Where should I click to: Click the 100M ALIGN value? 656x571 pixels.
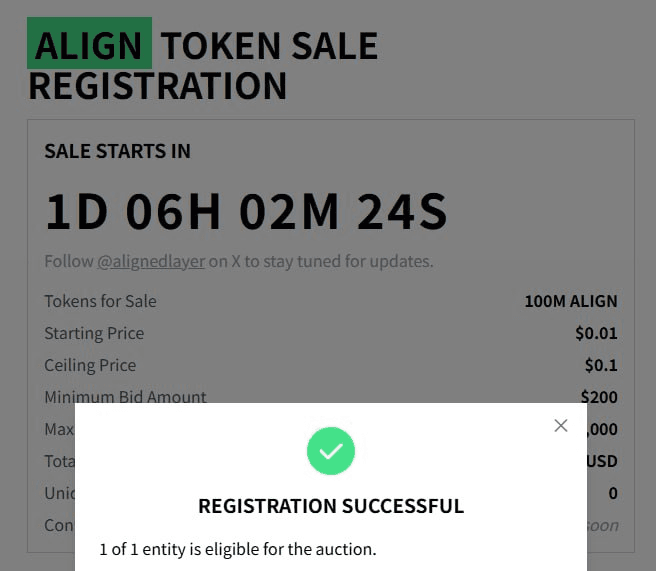[570, 301]
